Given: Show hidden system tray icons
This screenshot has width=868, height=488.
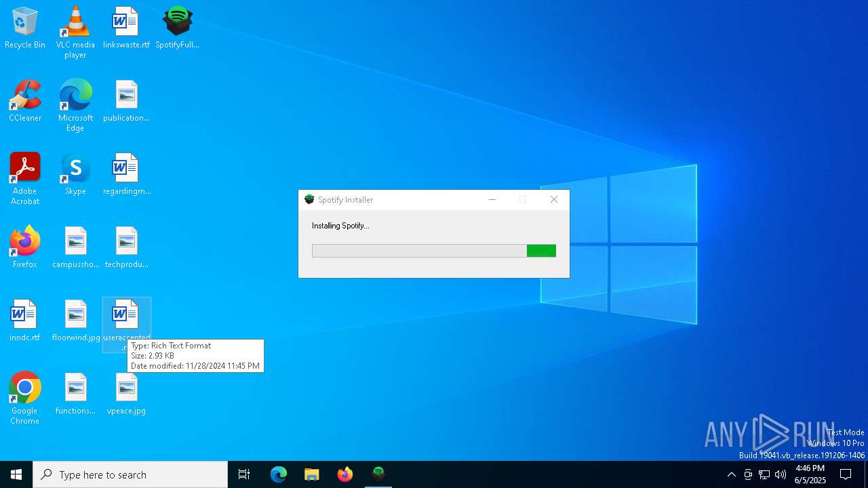Looking at the screenshot, I should 731,474.
